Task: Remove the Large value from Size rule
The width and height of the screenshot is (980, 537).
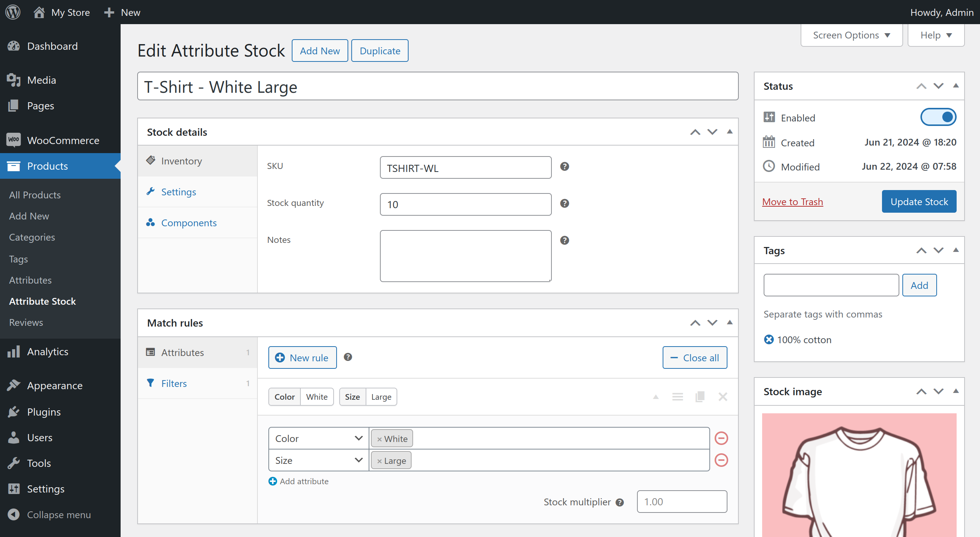Action: [379, 460]
